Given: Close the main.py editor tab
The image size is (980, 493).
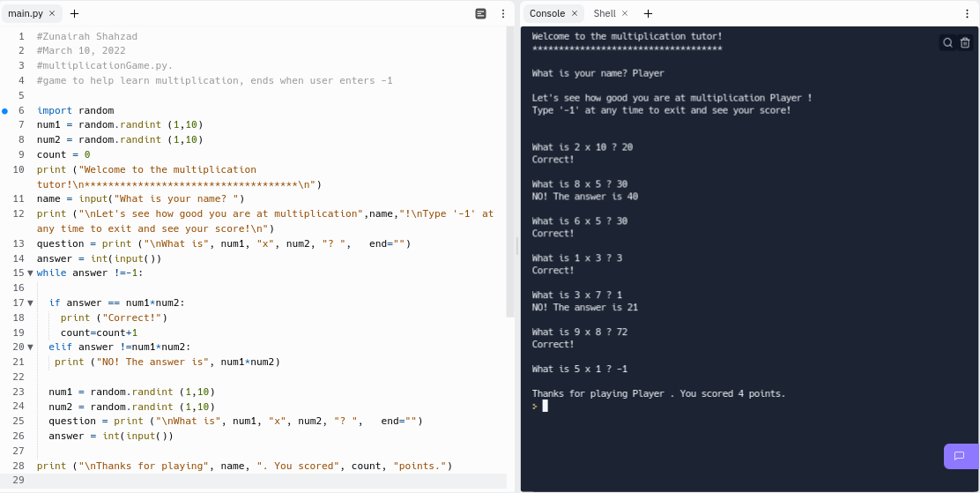Looking at the screenshot, I should pos(52,13).
